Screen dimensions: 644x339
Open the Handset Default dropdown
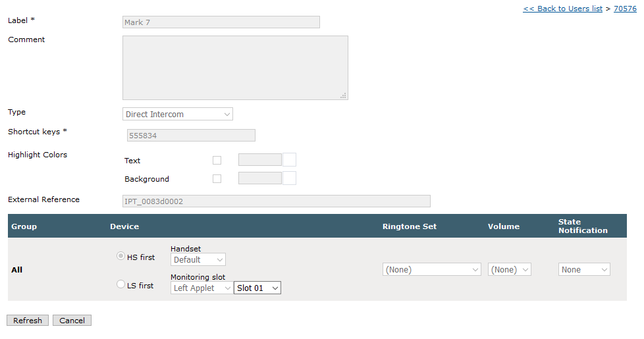[198, 259]
